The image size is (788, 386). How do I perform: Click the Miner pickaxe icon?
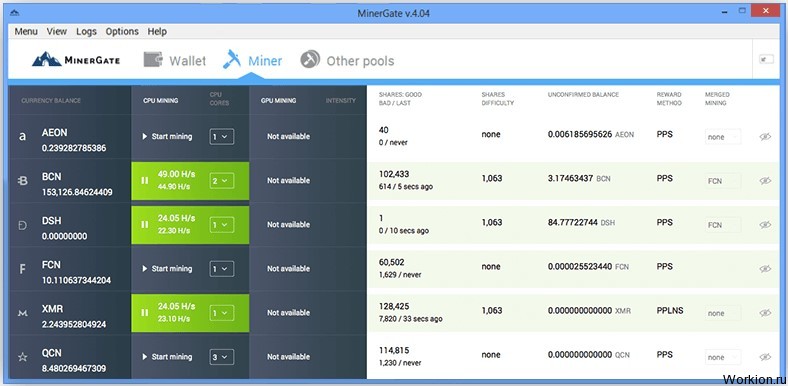232,59
